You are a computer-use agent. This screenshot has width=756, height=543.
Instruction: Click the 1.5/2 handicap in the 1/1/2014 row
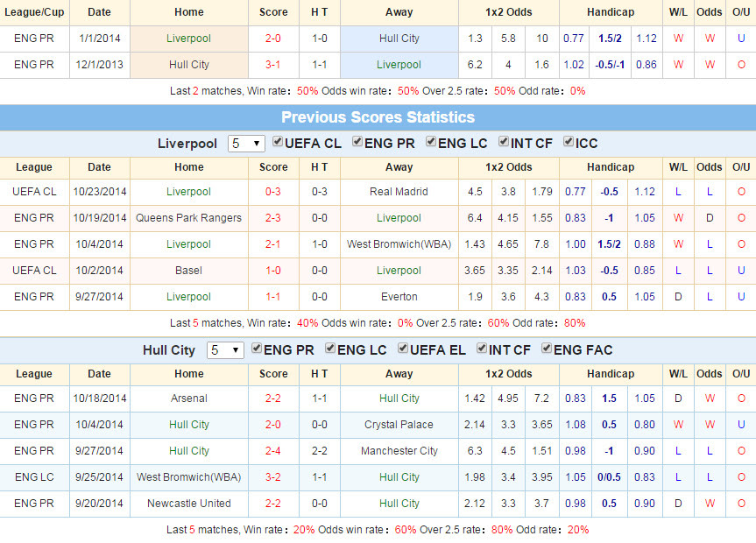point(610,39)
